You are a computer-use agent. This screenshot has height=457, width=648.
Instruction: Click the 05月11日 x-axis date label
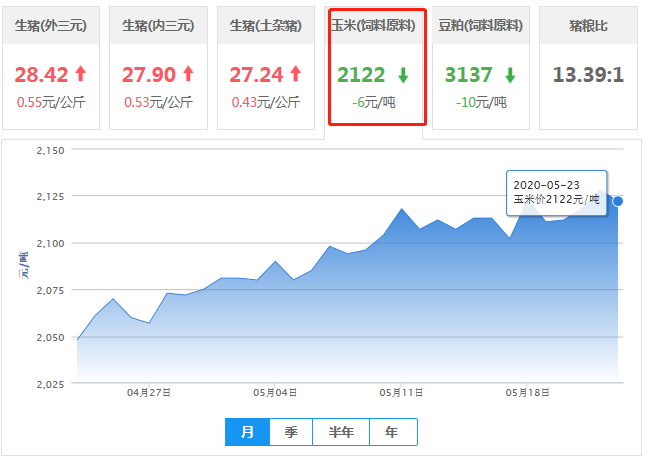[x=403, y=393]
